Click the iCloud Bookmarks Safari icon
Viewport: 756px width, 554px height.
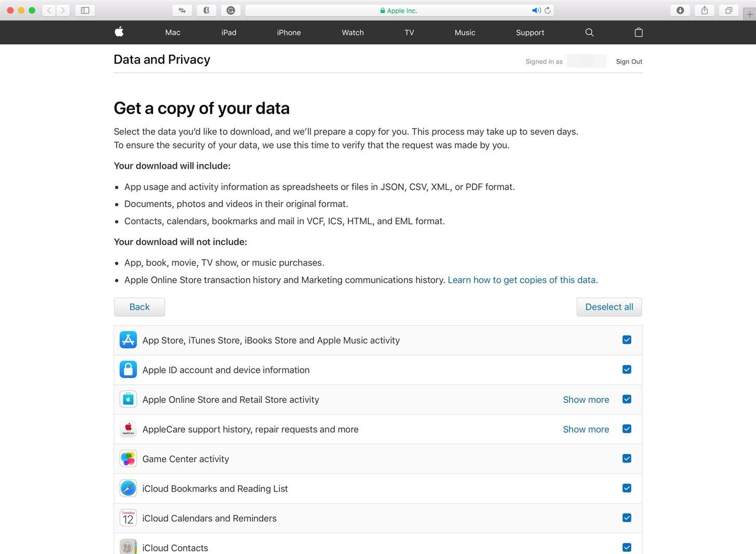(128, 488)
